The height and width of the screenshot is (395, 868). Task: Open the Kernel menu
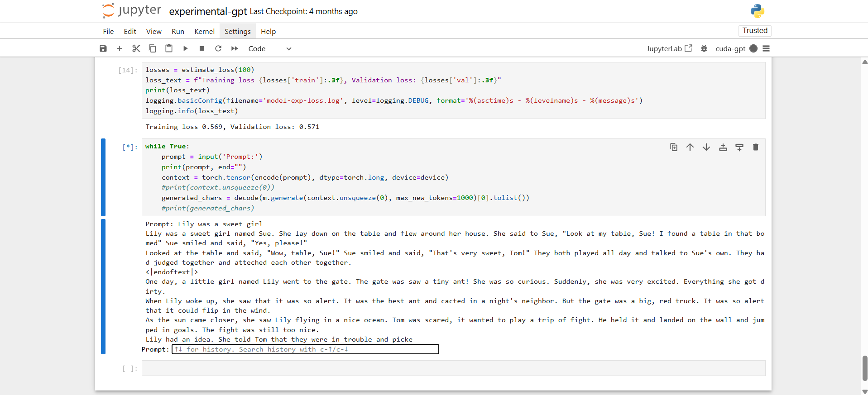pyautogui.click(x=205, y=31)
